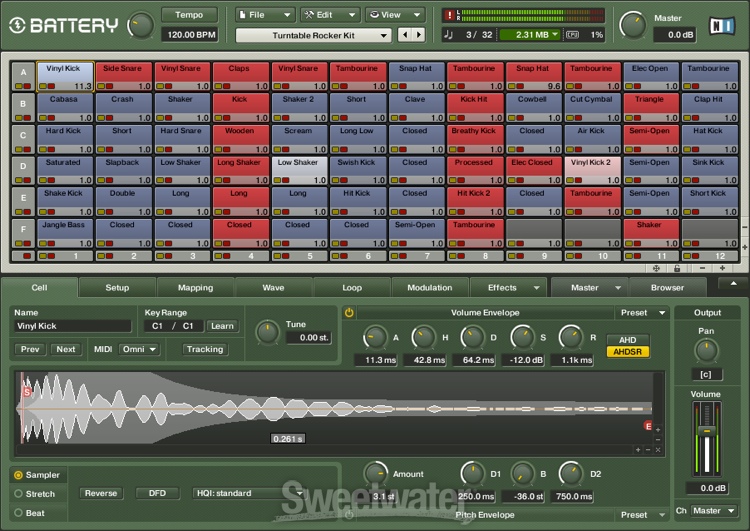Select the Beat mode radio button
Viewport: 750px width, 531px height.
pos(18,513)
